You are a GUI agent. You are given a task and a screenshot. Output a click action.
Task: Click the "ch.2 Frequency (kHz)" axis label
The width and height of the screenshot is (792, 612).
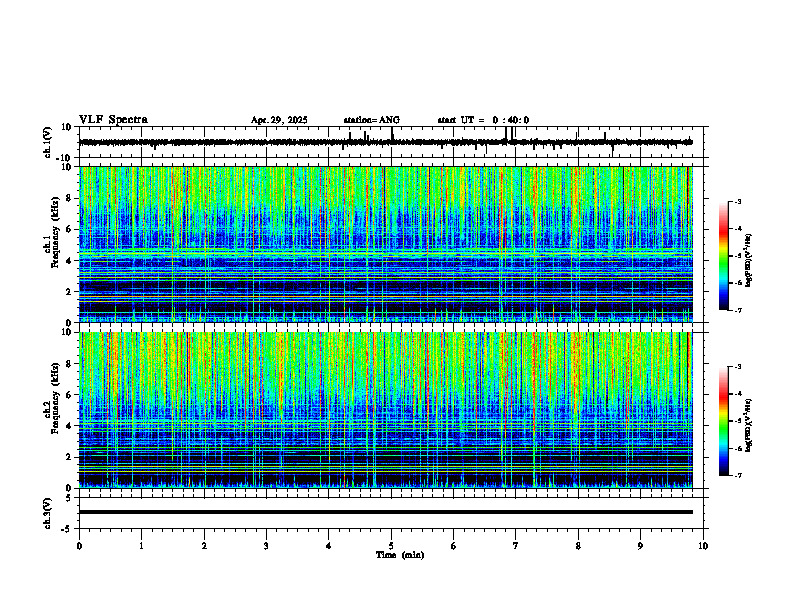coord(51,397)
